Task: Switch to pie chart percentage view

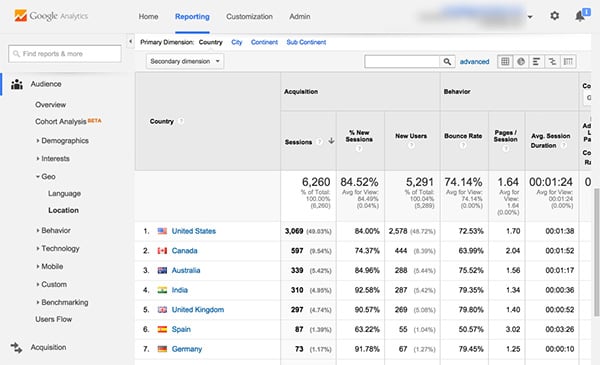Action: coord(521,61)
